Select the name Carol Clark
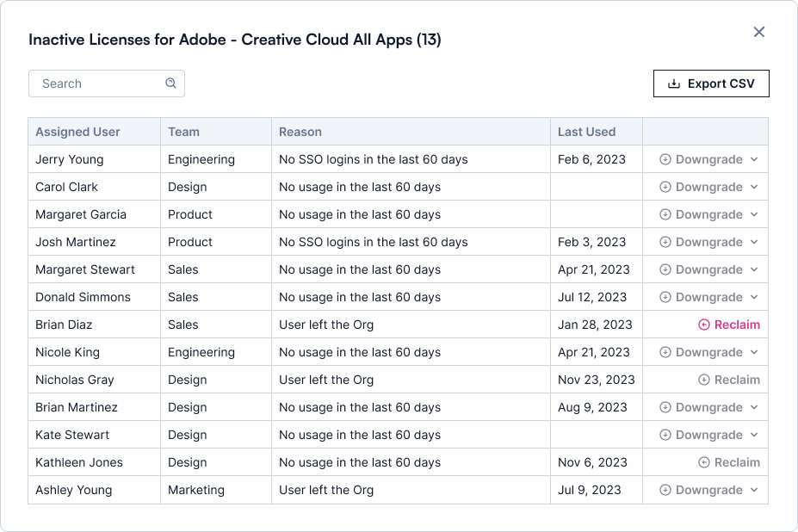This screenshot has width=798, height=532. (66, 187)
